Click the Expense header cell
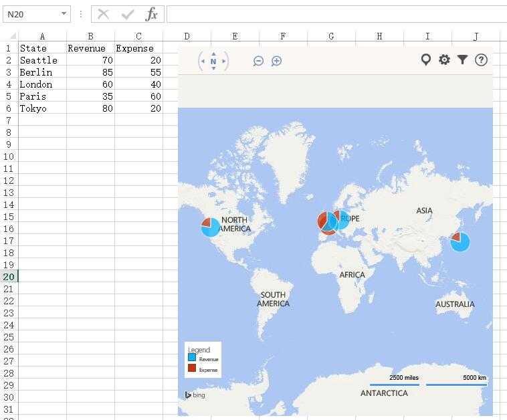The height and width of the screenshot is (420, 507). [x=138, y=48]
